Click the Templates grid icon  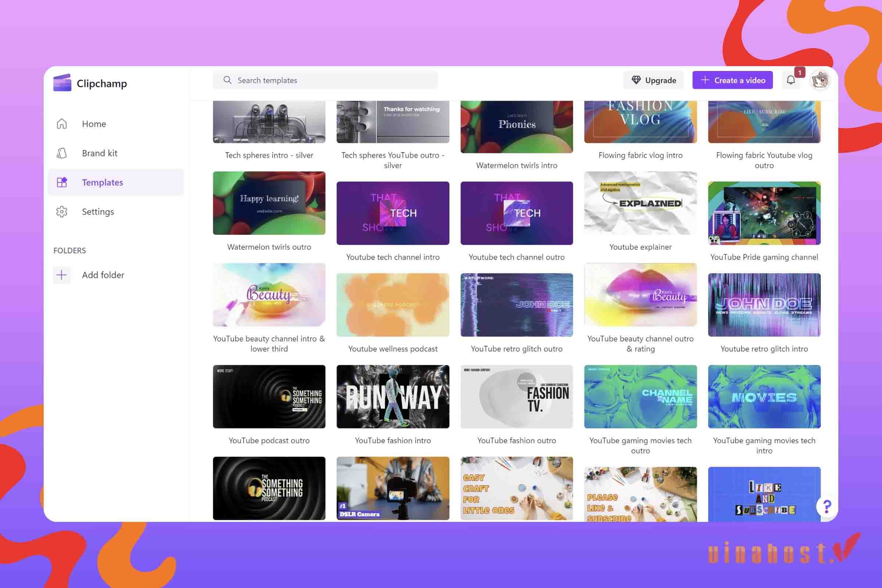62,182
